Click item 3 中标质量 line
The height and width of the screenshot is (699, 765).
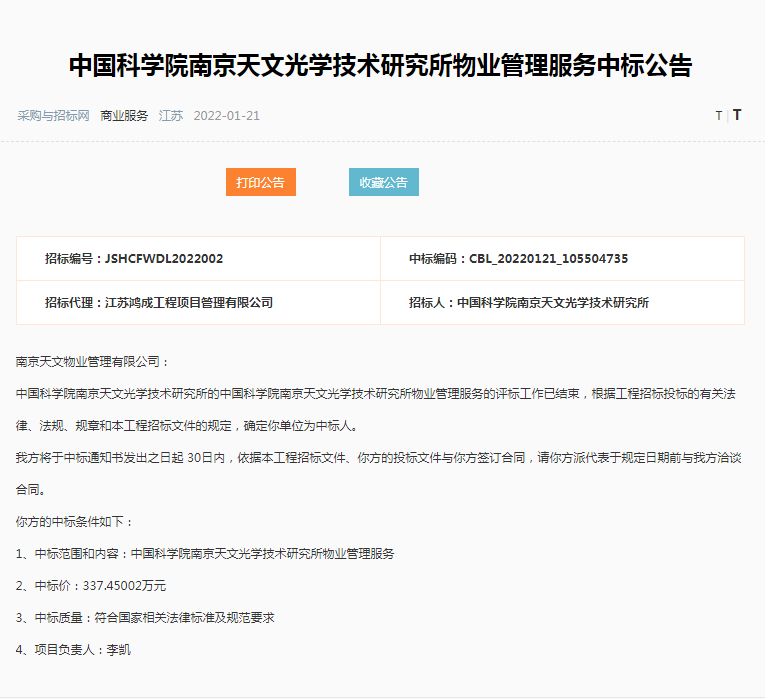click(145, 618)
